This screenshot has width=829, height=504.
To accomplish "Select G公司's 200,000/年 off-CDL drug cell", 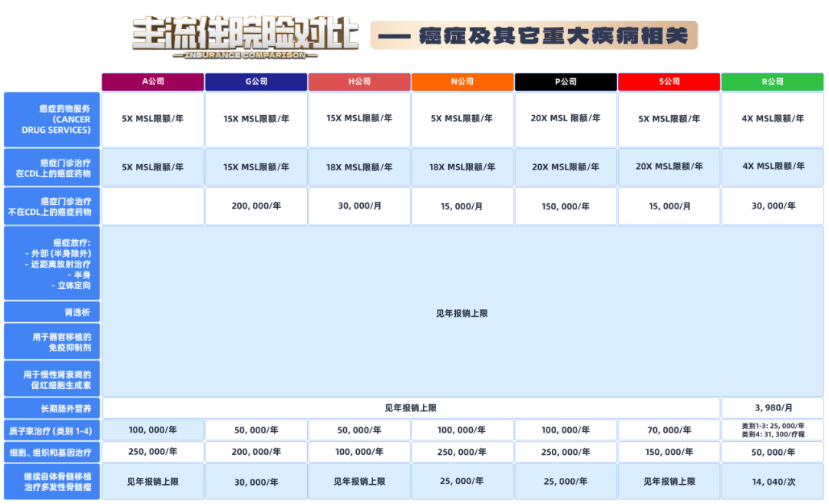I will 255,206.
